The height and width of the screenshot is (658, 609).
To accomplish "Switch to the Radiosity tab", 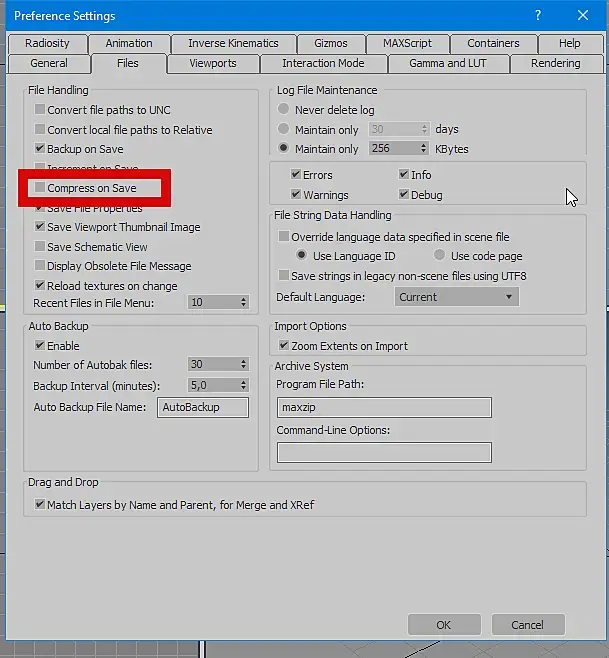I will [x=47, y=43].
